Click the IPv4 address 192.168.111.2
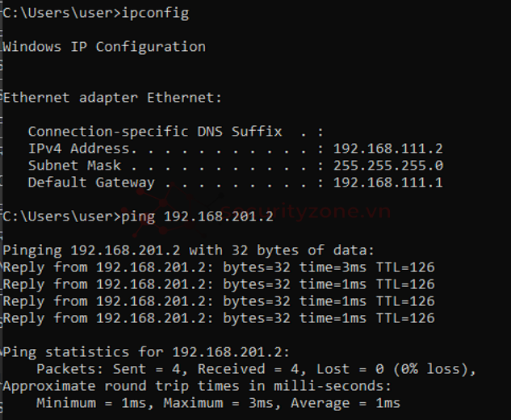The width and height of the screenshot is (511, 420). point(388,149)
